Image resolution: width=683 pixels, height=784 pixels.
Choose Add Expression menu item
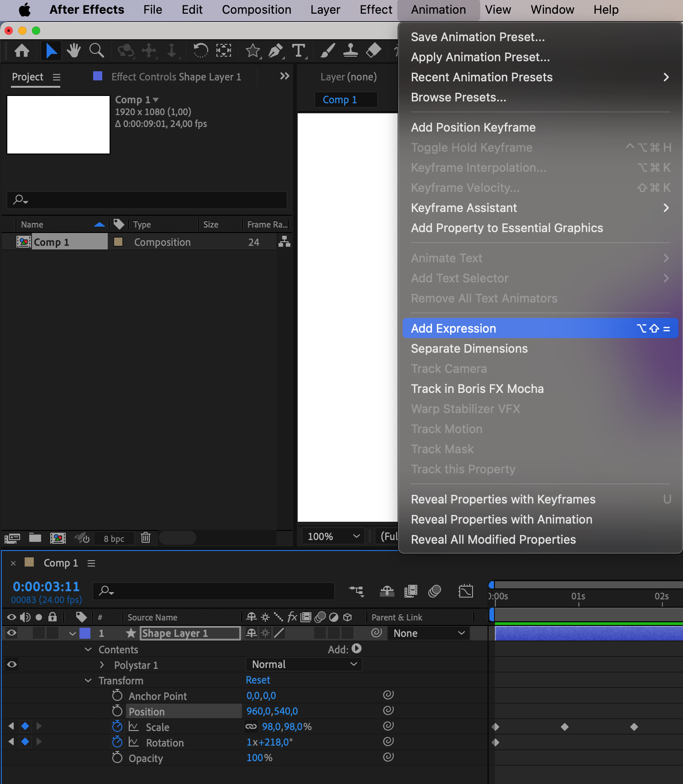[x=540, y=328]
